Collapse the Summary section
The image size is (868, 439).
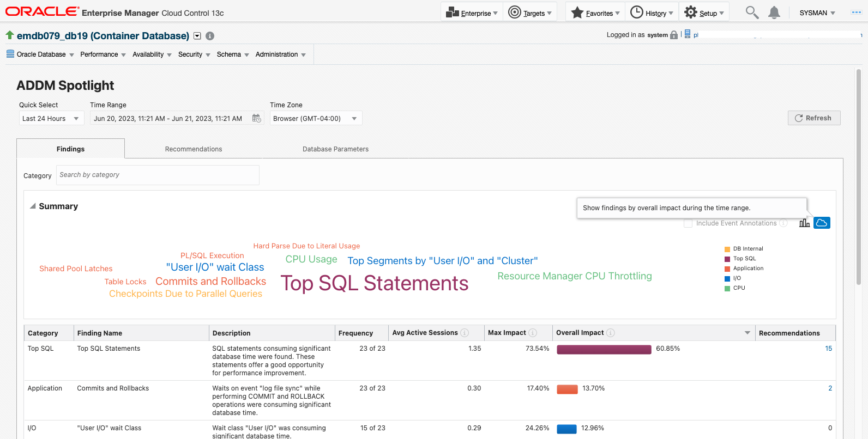(33, 206)
